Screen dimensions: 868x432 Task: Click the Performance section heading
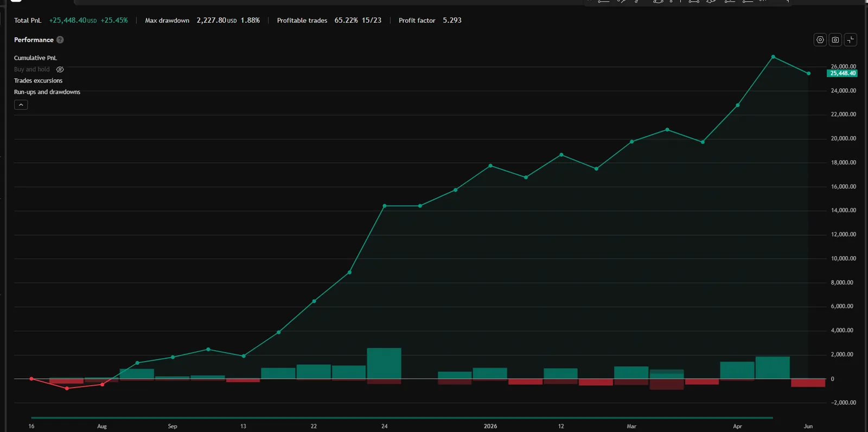[x=34, y=40]
